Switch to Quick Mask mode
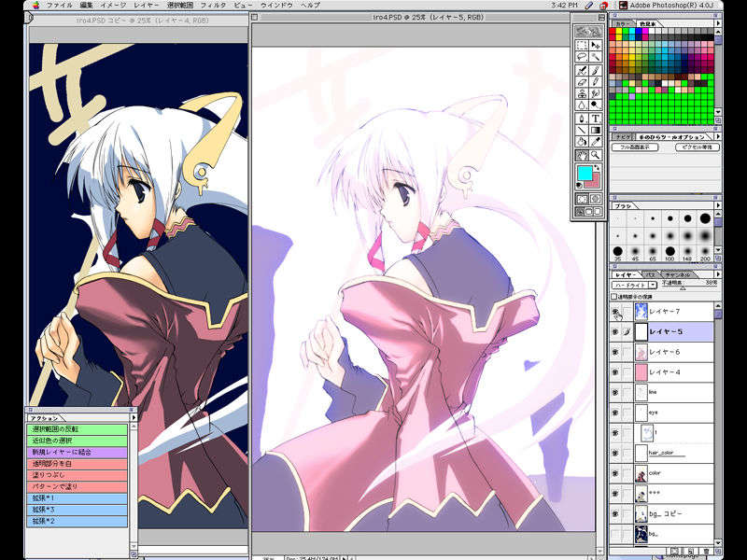The height and width of the screenshot is (560, 747). 596,199
